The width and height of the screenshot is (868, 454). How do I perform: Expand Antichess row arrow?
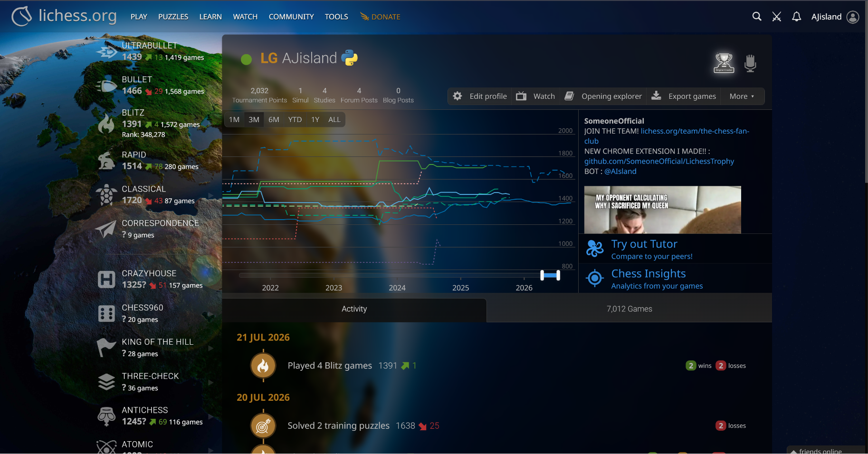point(211,417)
